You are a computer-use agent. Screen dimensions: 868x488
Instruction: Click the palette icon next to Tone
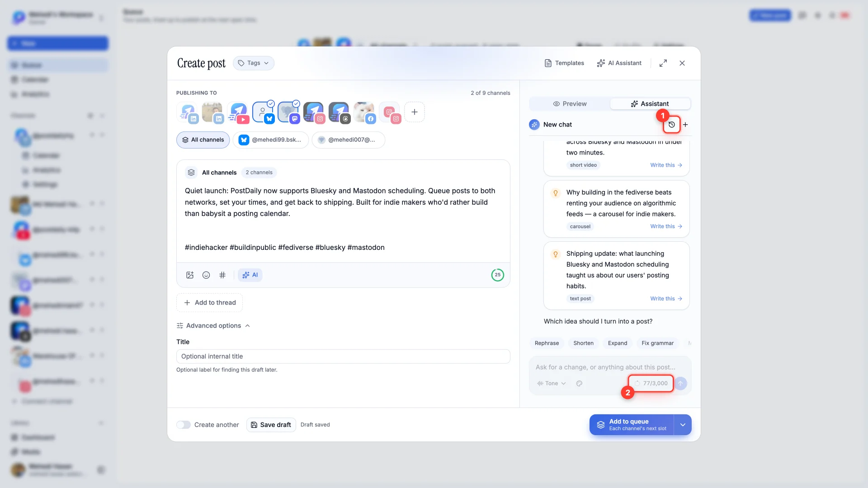click(579, 383)
